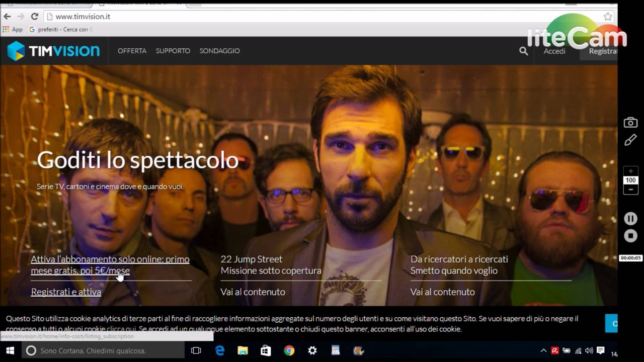Click 'Vai al contenuto' under Smetto quando voglio
Viewport: 644px width, 362px height.
(x=442, y=292)
